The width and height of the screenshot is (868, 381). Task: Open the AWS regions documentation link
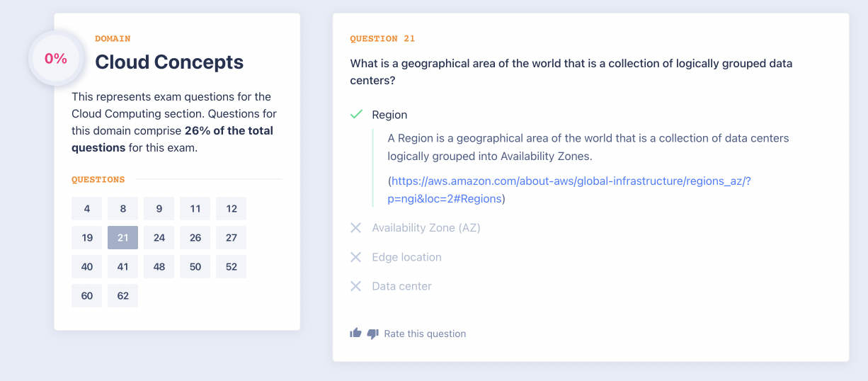tap(570, 181)
